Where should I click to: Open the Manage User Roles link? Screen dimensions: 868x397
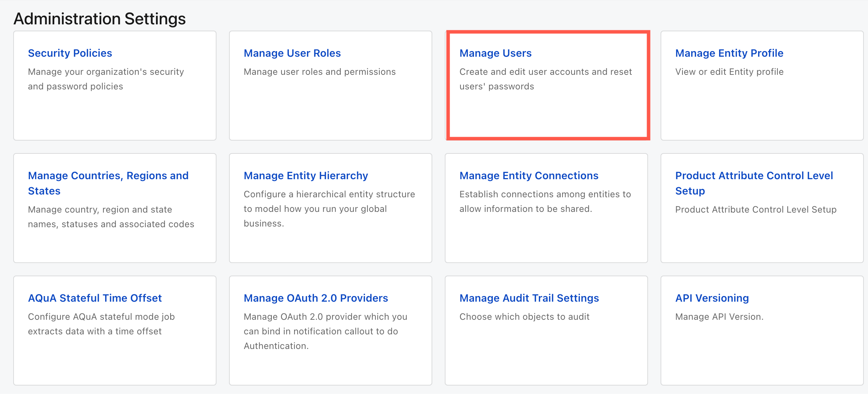pyautogui.click(x=292, y=53)
